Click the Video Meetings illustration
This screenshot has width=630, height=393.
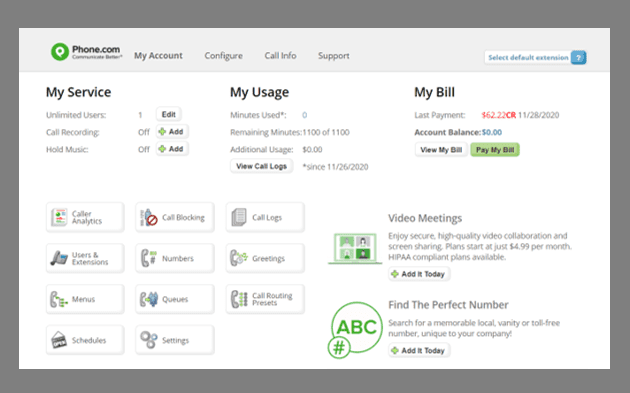(355, 248)
